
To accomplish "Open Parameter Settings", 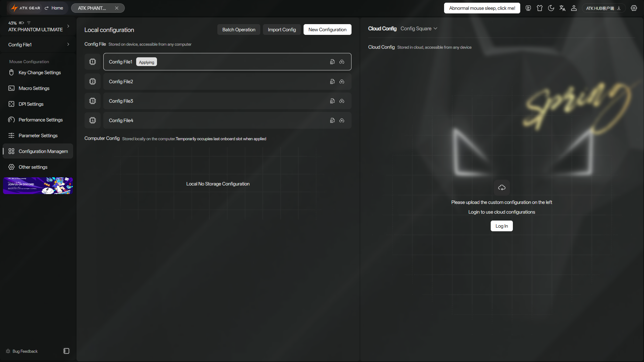I will pos(38,135).
